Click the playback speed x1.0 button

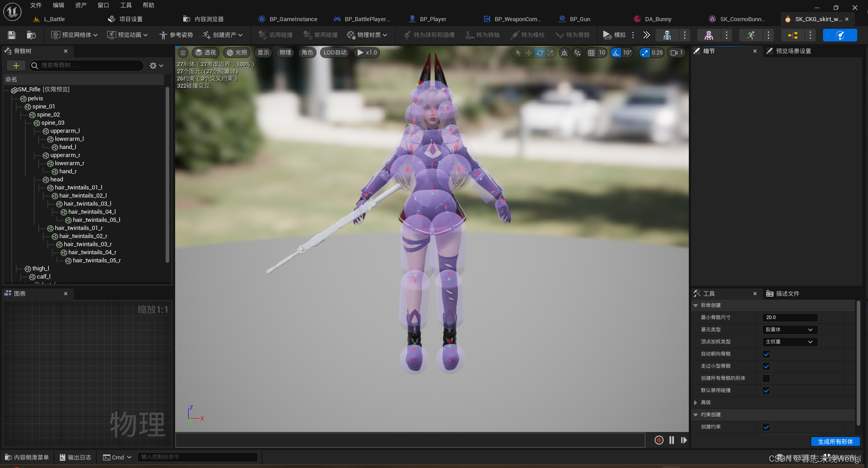[x=367, y=53]
